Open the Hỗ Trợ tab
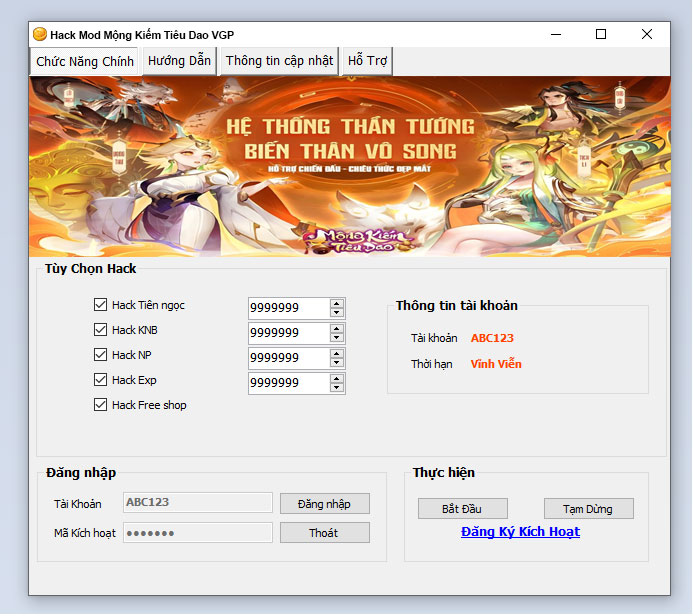The width and height of the screenshot is (693, 616). pyautogui.click(x=367, y=61)
